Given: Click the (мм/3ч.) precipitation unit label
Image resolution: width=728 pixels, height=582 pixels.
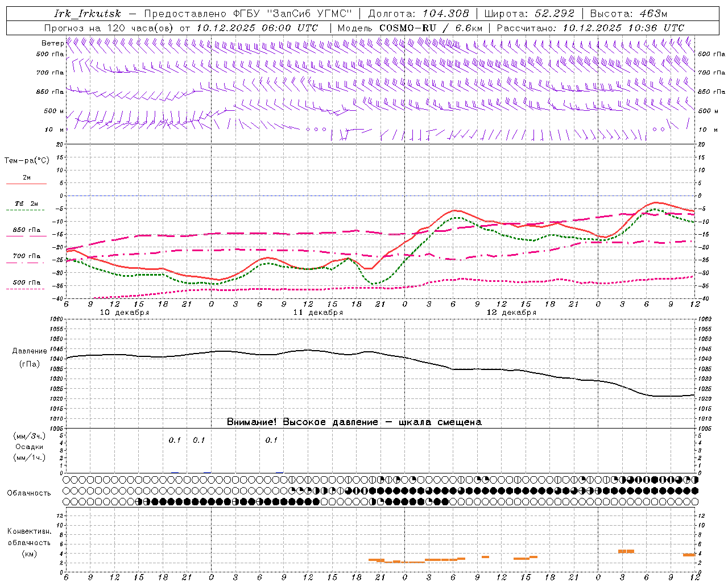Looking at the screenshot, I should pos(29,436).
